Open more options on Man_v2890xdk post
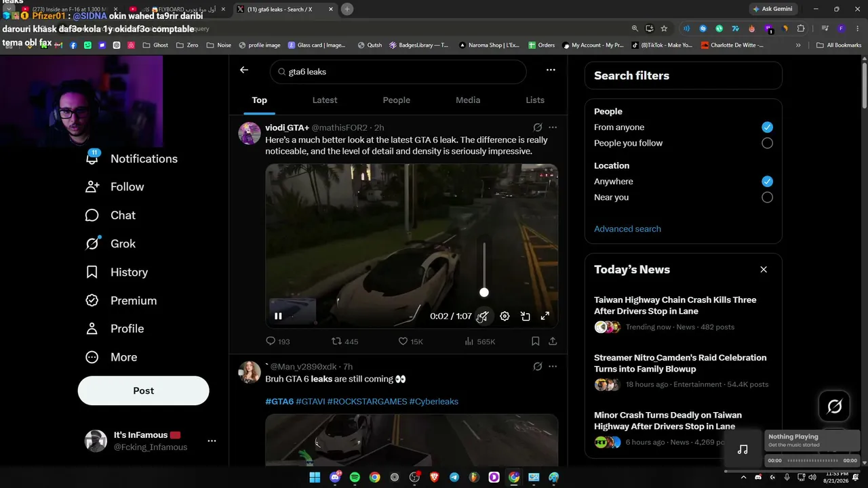868x488 pixels. [553, 367]
